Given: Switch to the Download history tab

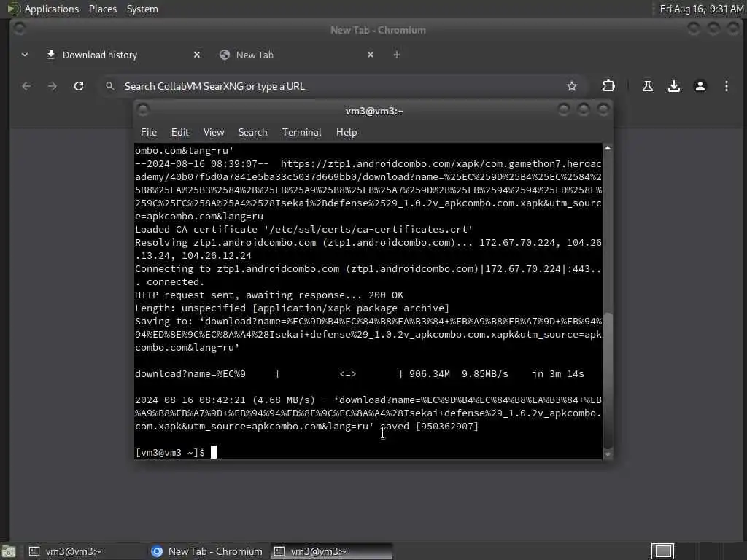Looking at the screenshot, I should tap(99, 55).
